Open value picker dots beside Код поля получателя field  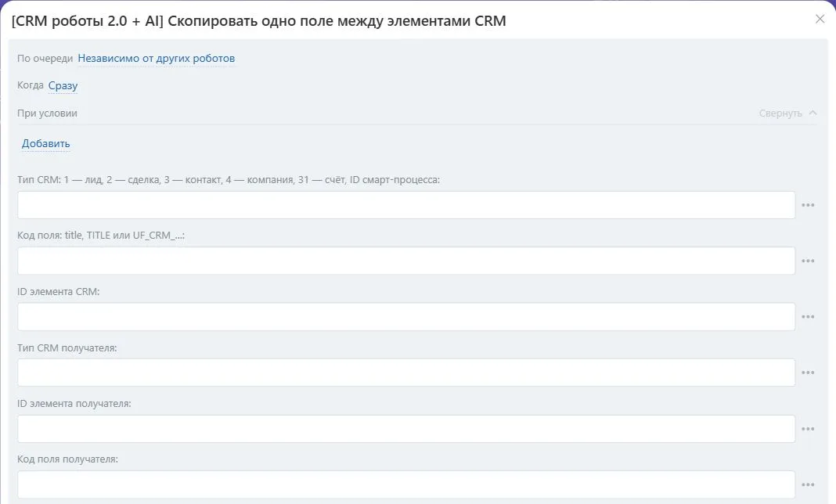(x=808, y=484)
